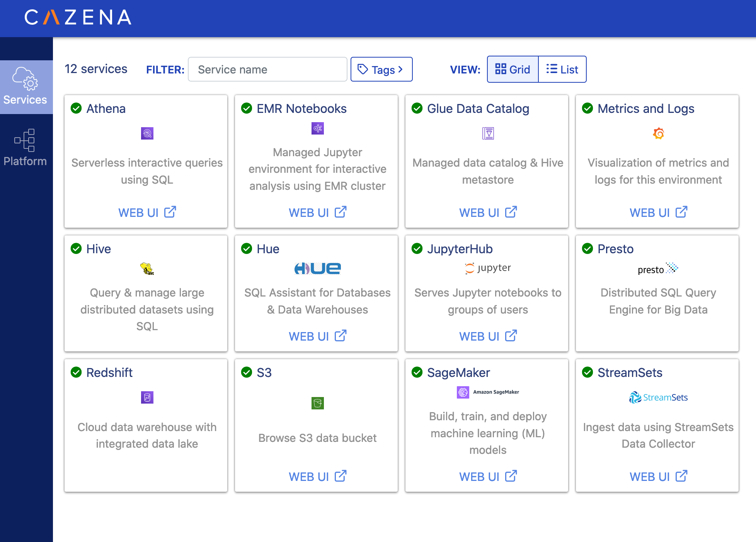Click the Amazon SageMaker logo

coord(487,392)
